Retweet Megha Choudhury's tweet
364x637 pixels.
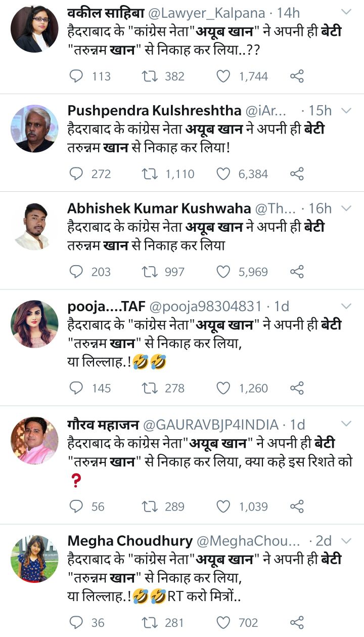[150, 622]
